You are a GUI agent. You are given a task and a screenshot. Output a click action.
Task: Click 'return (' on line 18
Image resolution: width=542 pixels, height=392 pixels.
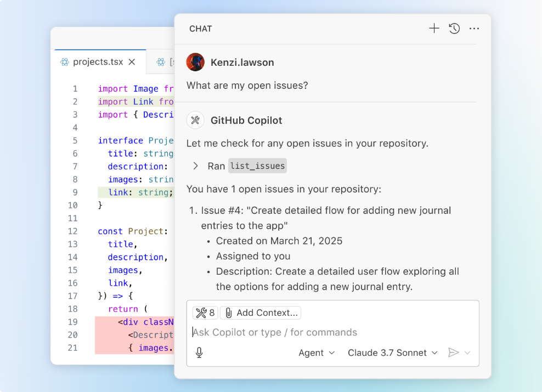tap(128, 309)
